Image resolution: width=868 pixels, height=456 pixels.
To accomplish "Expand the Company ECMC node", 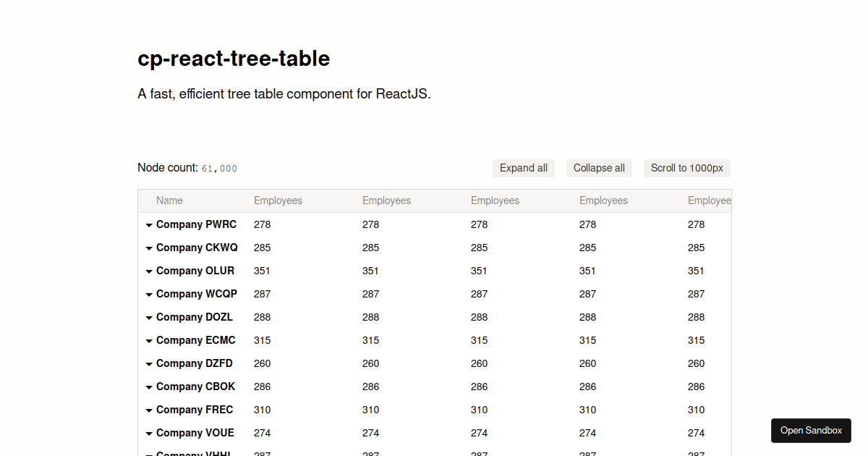I will pos(150,340).
